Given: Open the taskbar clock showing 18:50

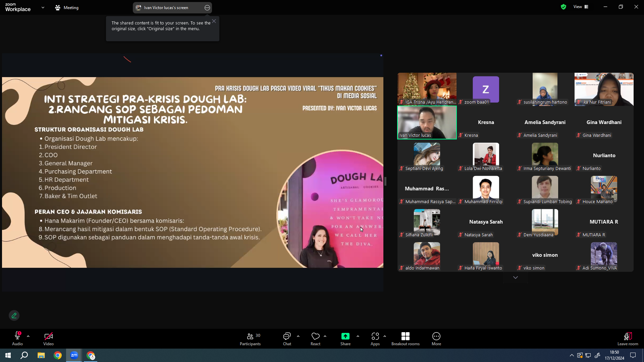Looking at the screenshot, I should coord(614,355).
